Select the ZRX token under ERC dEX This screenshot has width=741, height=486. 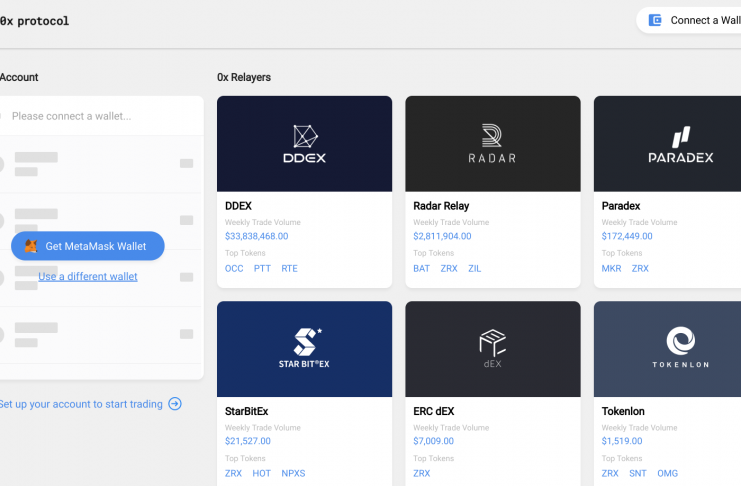coord(422,473)
